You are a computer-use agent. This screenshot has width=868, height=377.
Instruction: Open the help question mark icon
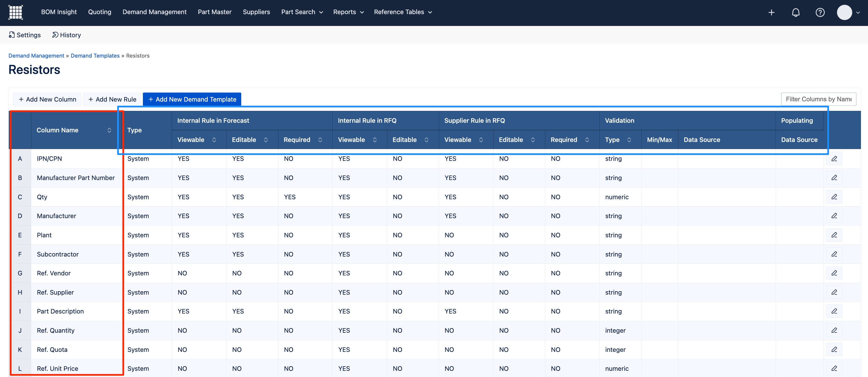[820, 12]
